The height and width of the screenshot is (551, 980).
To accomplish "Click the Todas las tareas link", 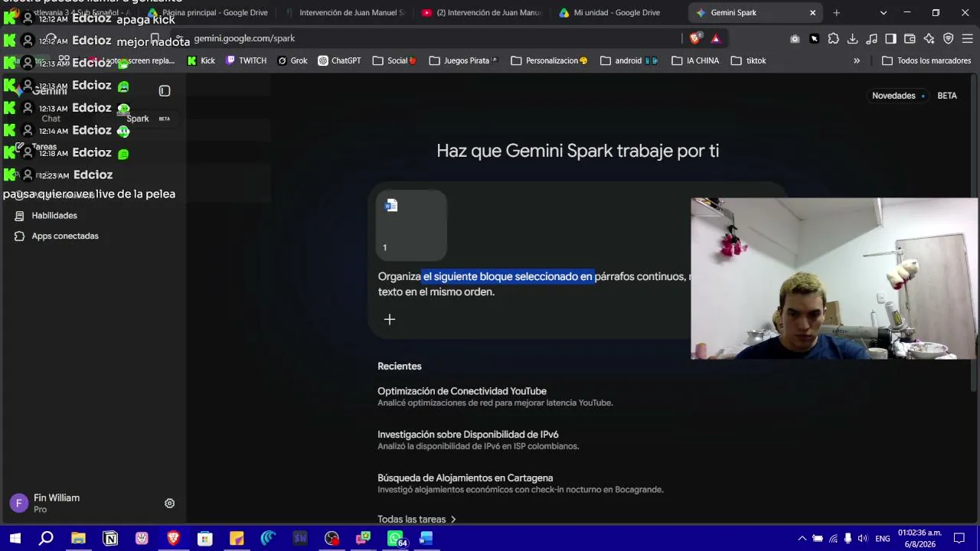I will point(416,519).
